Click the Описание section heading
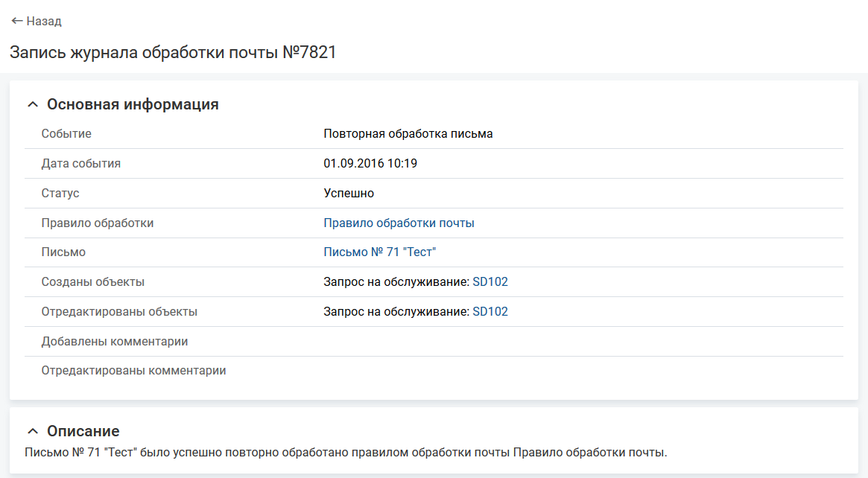Image resolution: width=868 pixels, height=478 pixels. 83,431
